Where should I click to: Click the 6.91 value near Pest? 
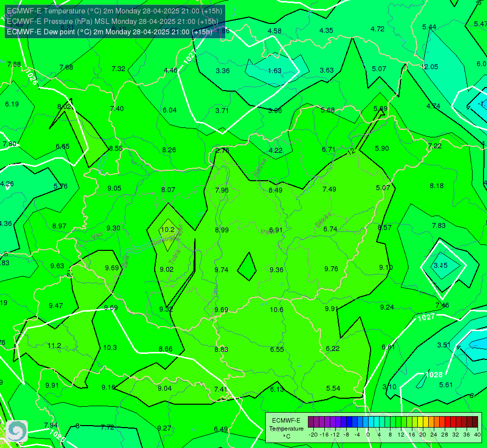276,230
